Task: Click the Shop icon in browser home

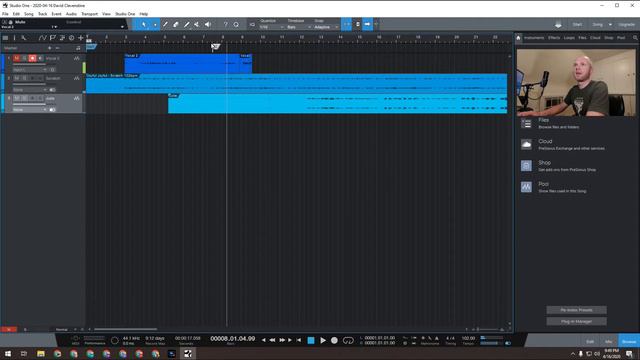Action: click(526, 166)
